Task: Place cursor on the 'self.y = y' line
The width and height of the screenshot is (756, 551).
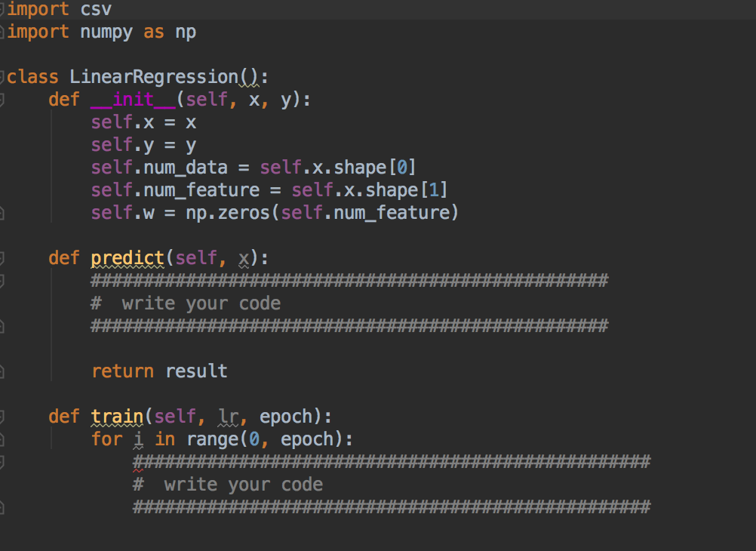Action: (143, 145)
